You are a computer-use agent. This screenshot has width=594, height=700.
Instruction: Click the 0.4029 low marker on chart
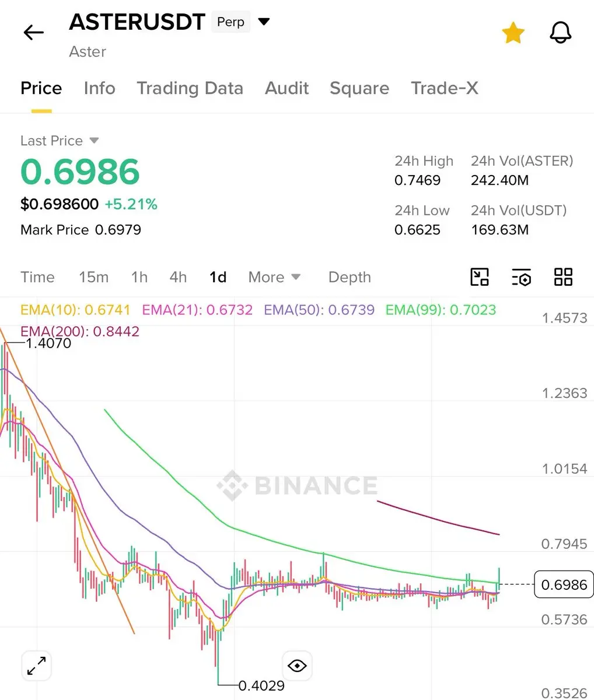[x=261, y=686]
